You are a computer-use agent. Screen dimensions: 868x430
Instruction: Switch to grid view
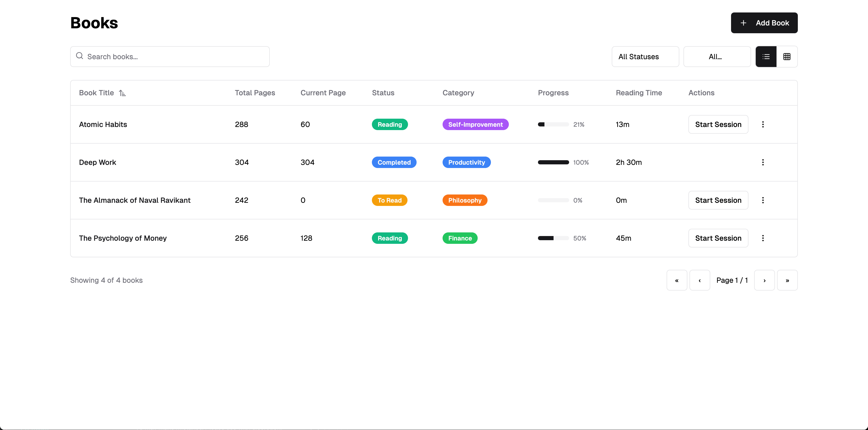tap(787, 57)
